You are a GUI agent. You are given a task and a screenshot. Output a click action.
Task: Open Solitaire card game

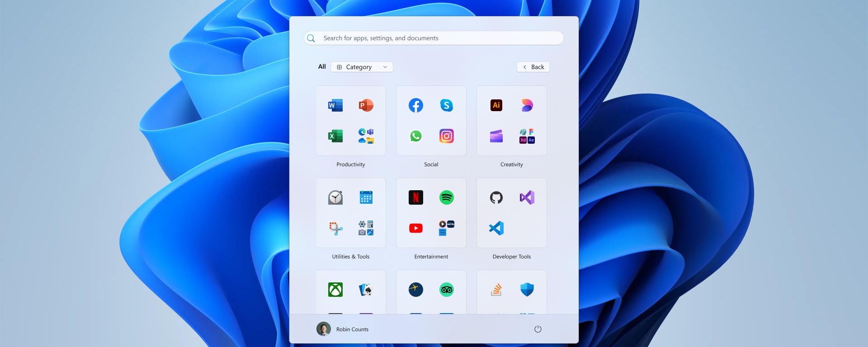[366, 290]
